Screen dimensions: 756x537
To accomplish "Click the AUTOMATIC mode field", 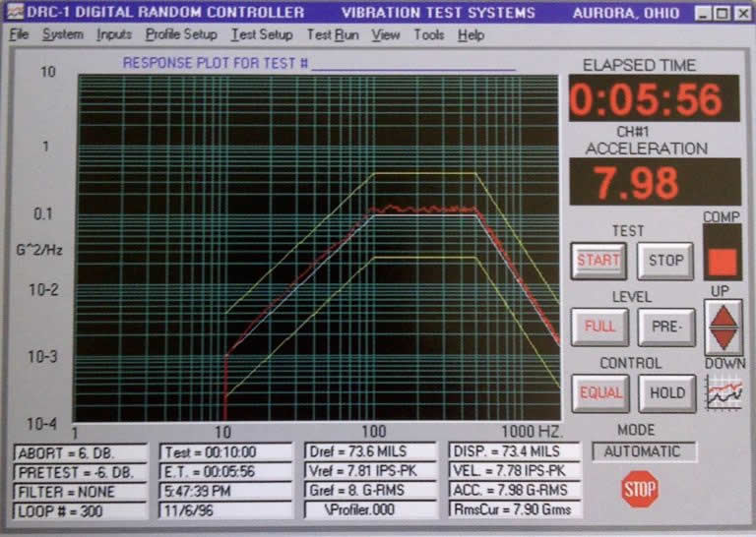I will (x=644, y=451).
